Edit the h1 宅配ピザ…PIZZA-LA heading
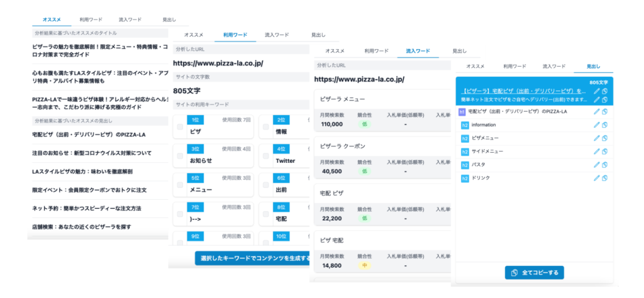The width and height of the screenshot is (644, 298). point(597,112)
